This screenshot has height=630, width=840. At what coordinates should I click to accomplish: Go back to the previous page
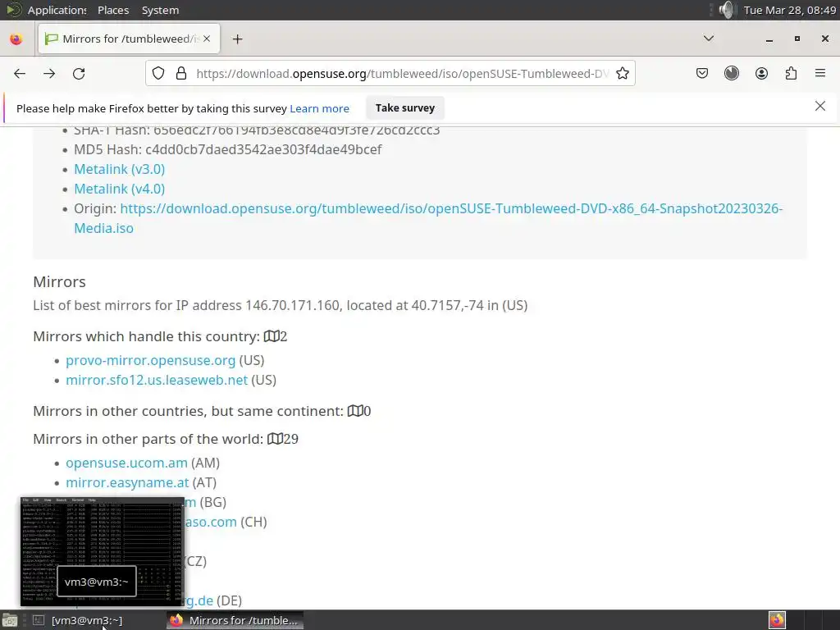pyautogui.click(x=20, y=73)
